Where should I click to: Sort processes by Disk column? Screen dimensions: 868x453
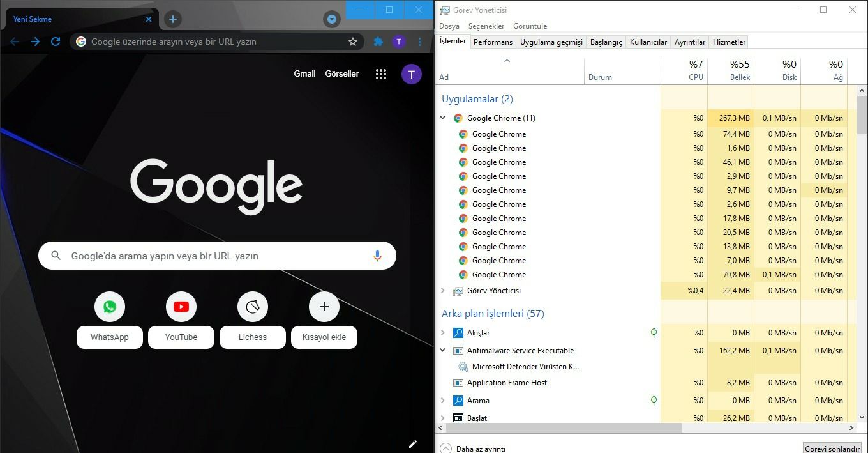777,71
